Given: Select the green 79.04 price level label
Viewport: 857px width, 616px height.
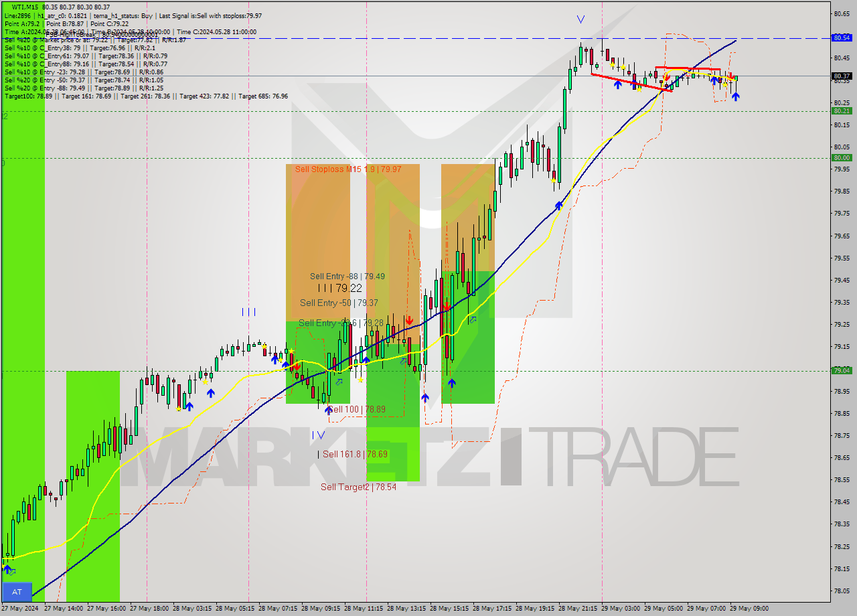Looking at the screenshot, I should coord(842,370).
